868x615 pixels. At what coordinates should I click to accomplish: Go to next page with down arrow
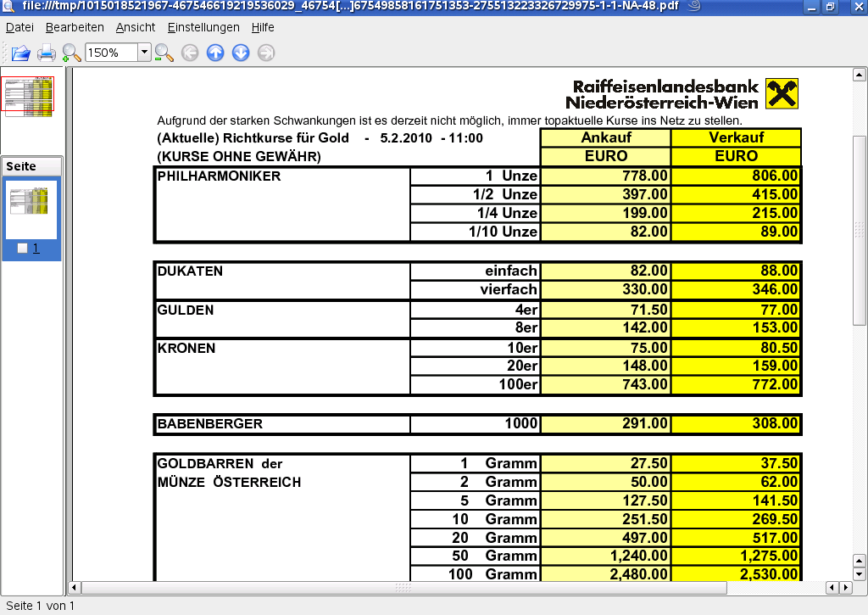241,53
